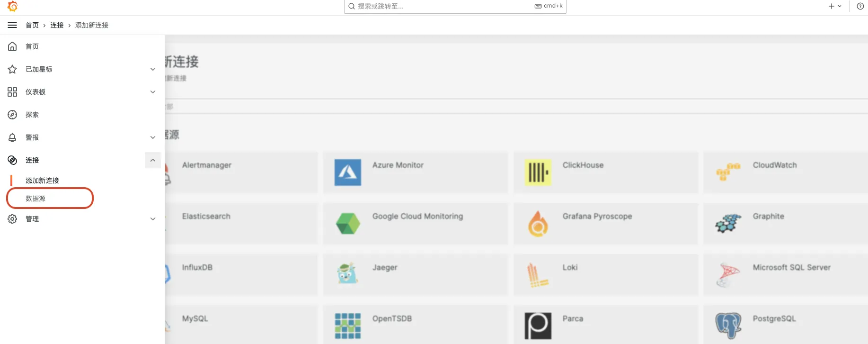Expand the 警报 section chevron
868x344 pixels.
tap(153, 137)
